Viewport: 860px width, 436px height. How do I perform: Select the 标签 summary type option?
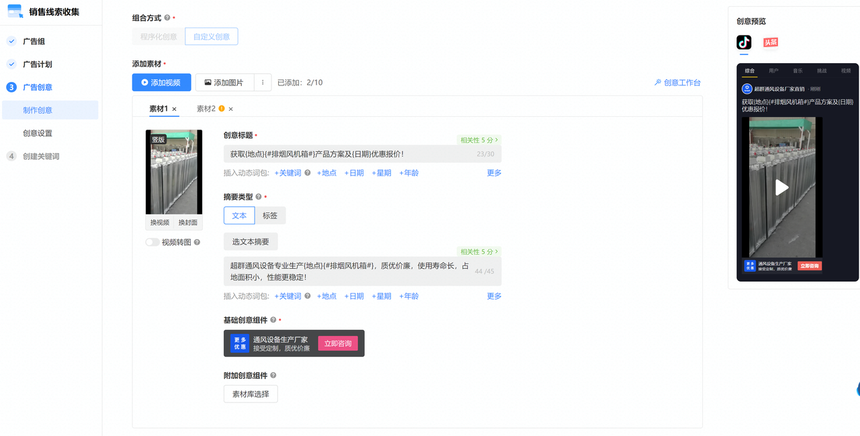[x=270, y=215]
